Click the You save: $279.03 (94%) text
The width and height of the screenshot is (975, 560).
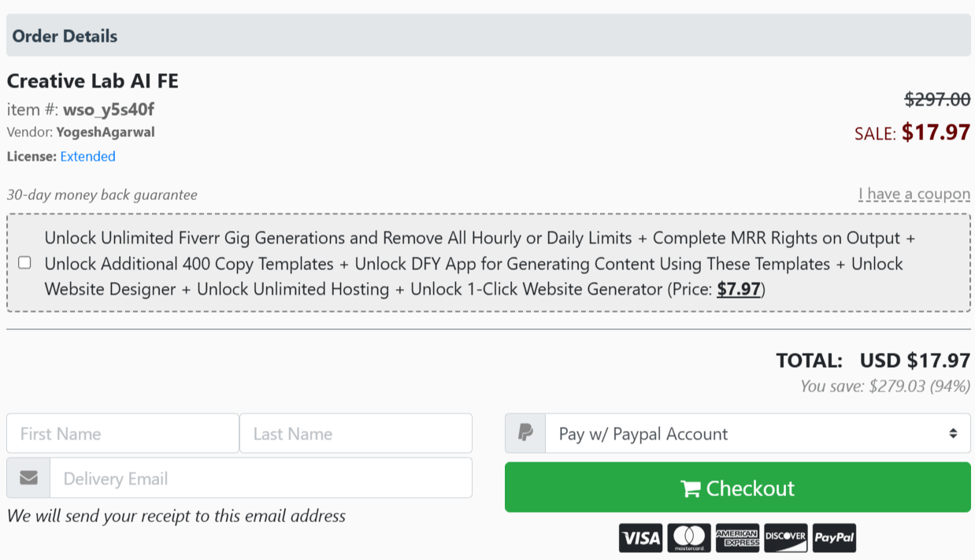[885, 386]
